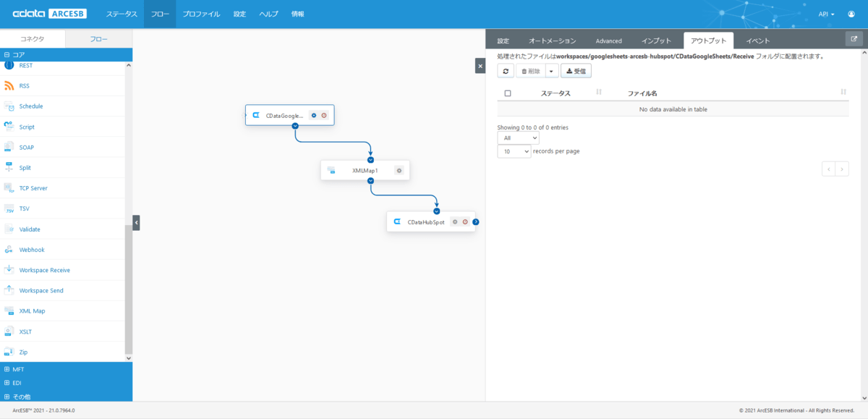Select the Validate connector icon
868x419 pixels.
(9, 229)
